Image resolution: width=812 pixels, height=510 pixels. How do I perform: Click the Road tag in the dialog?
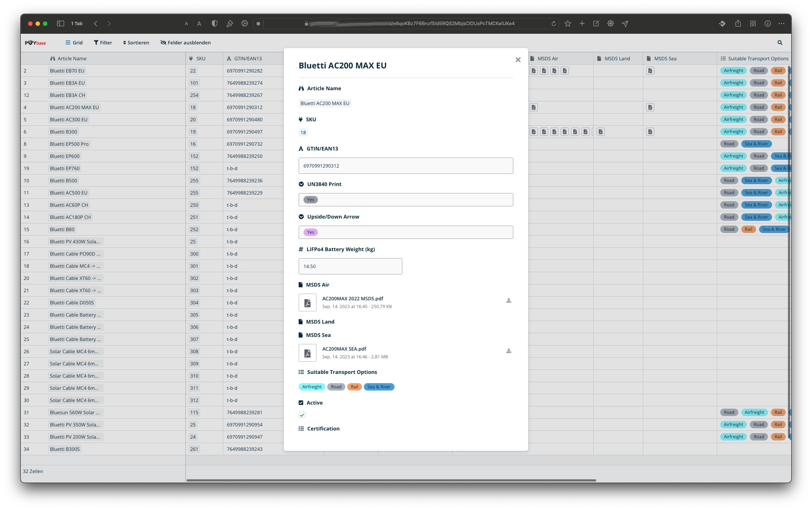pyautogui.click(x=336, y=387)
